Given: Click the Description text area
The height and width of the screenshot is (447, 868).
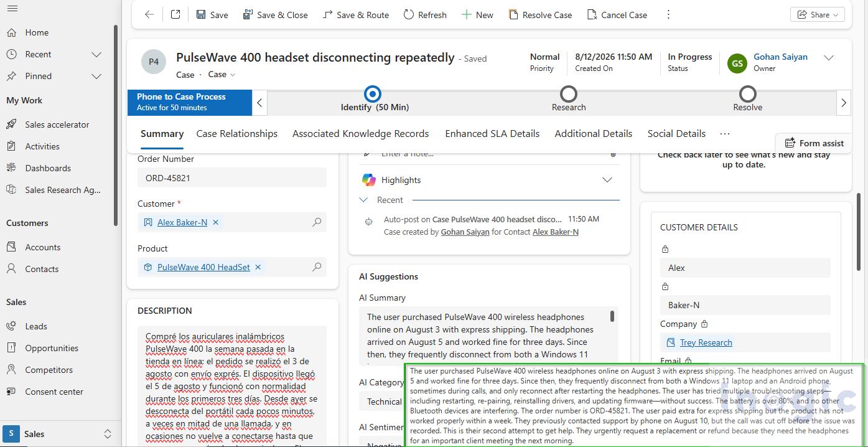Looking at the screenshot, I should point(232,386).
